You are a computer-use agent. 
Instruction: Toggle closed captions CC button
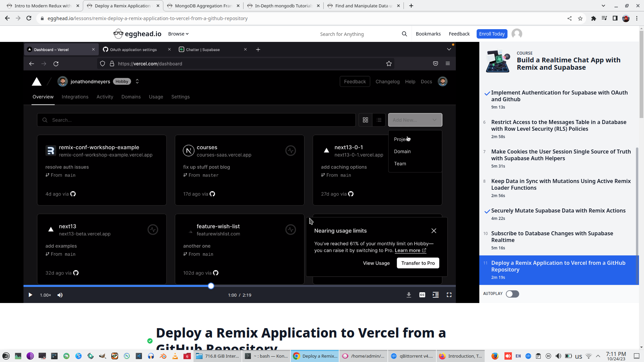(x=422, y=295)
